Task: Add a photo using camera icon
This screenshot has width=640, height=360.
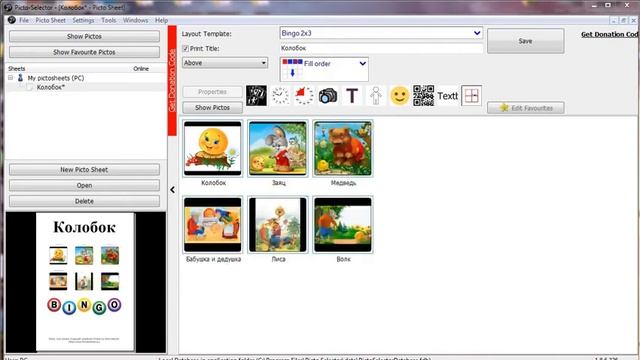Action: click(328, 96)
